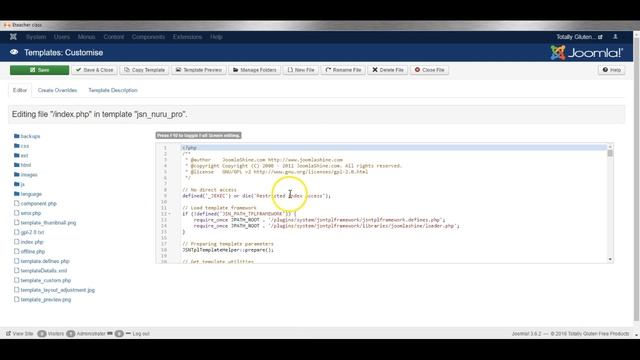The height and width of the screenshot is (360, 640).
Task: Click the code editor scrollbar thumb
Action: point(610,153)
